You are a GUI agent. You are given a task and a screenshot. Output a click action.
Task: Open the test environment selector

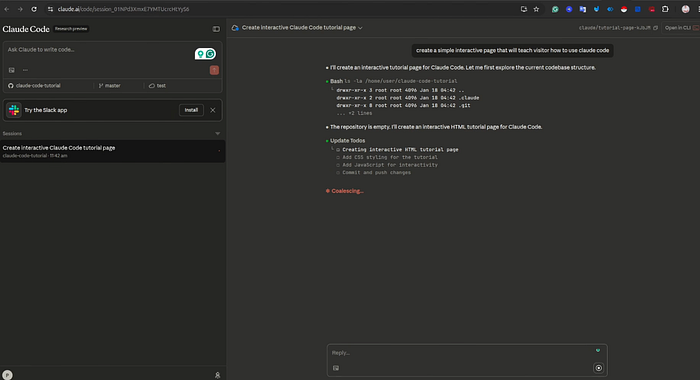[157, 86]
